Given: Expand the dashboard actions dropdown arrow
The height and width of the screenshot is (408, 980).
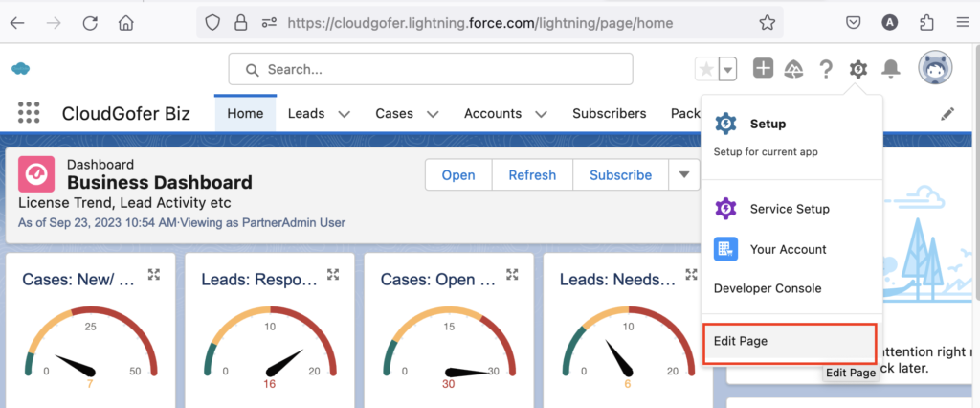Looking at the screenshot, I should click(683, 175).
